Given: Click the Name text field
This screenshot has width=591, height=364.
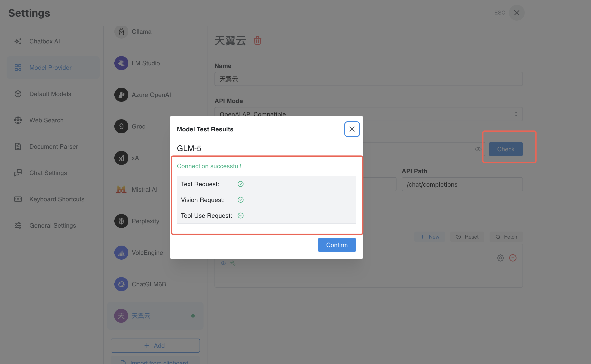Looking at the screenshot, I should (368, 79).
